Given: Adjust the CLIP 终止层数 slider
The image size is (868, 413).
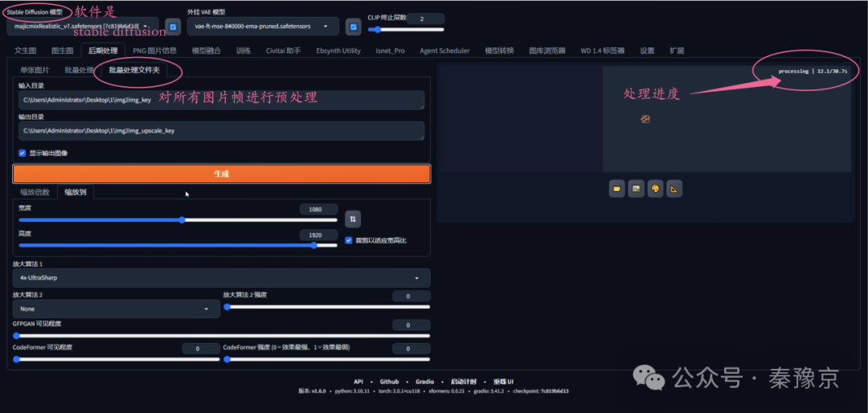Looking at the screenshot, I should click(x=406, y=30).
